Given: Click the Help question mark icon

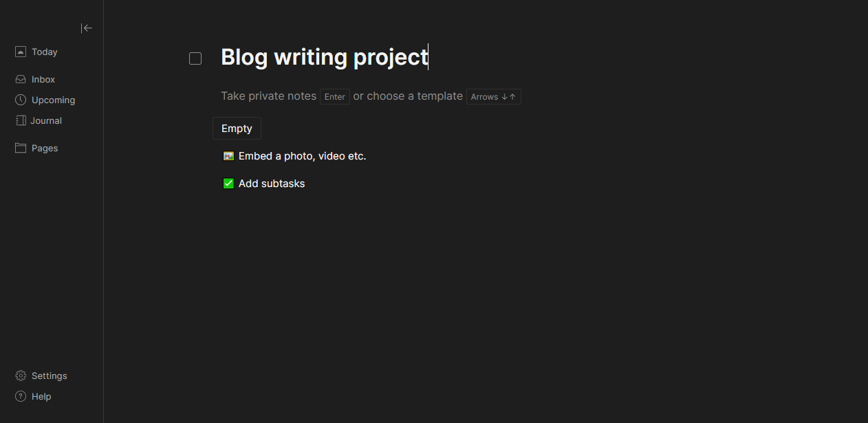Looking at the screenshot, I should (x=21, y=396).
